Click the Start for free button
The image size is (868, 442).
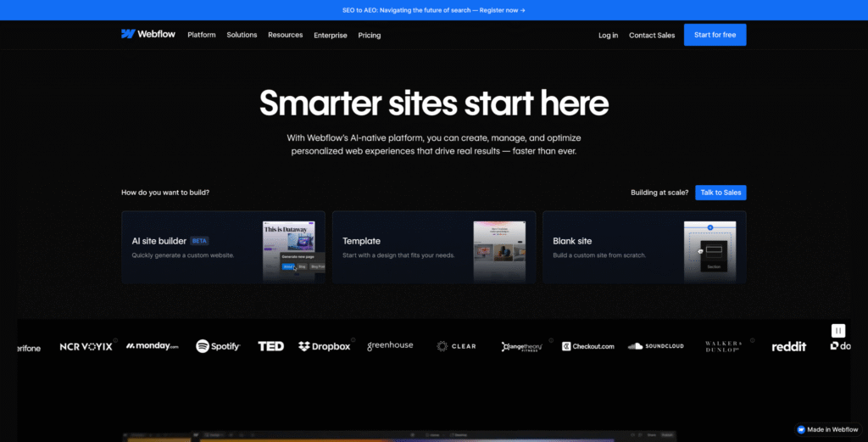point(715,35)
